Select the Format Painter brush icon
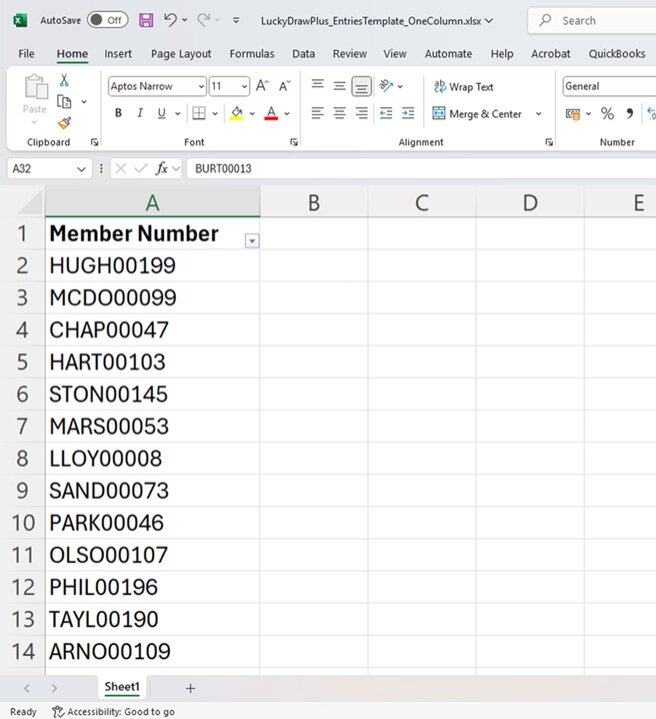The height and width of the screenshot is (719, 656). point(65,124)
